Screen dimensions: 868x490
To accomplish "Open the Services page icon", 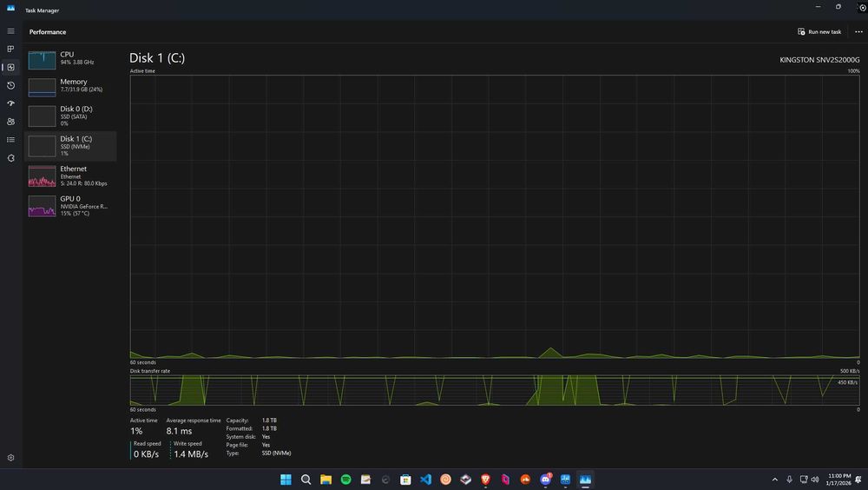I will point(10,158).
